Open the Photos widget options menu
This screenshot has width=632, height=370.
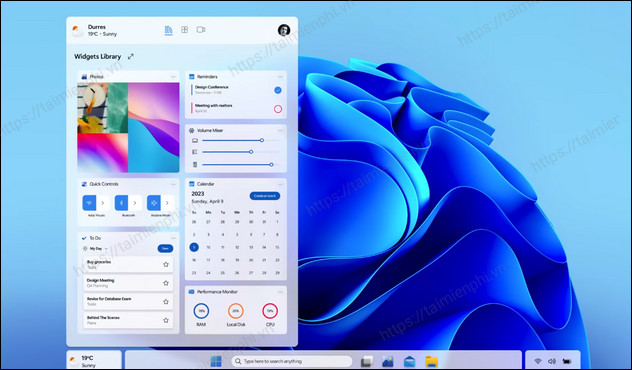pos(173,77)
